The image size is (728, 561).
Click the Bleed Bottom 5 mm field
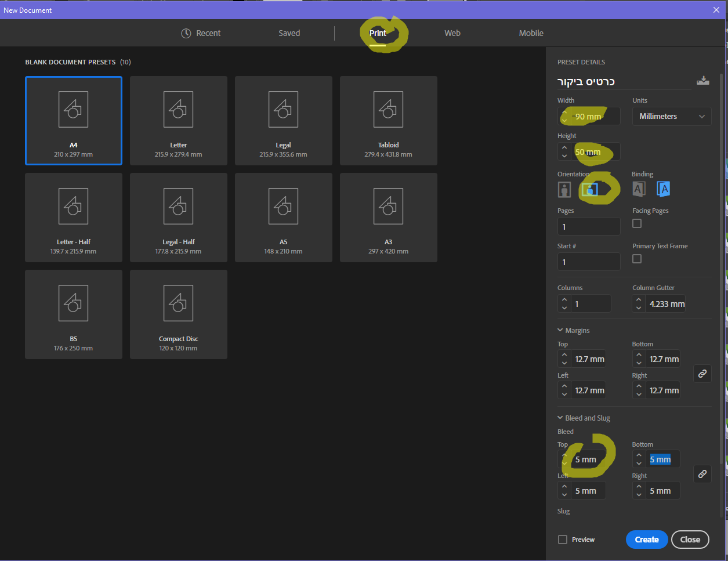coord(663,459)
